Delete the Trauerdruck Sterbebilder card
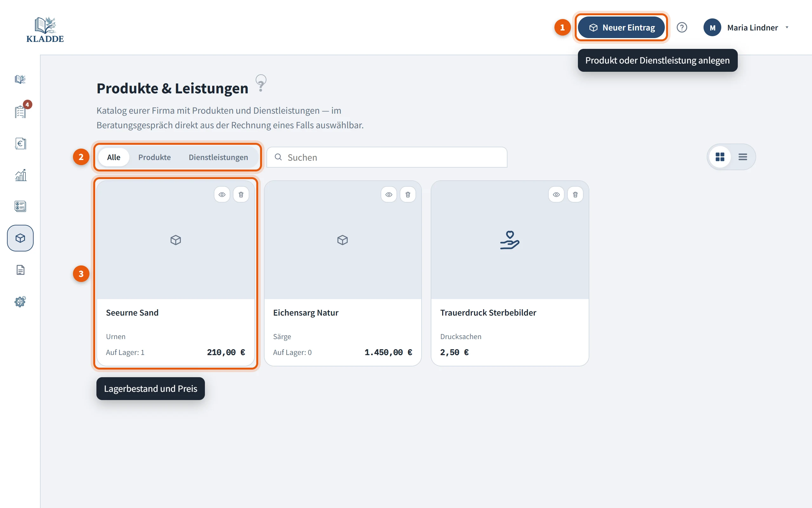Viewport: 812px width, 508px height. pos(575,195)
